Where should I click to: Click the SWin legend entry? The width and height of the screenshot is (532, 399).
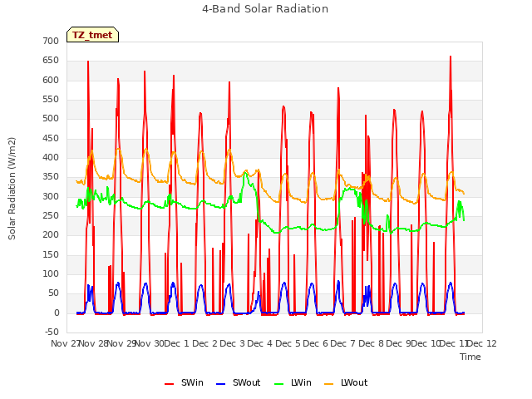tap(185, 382)
